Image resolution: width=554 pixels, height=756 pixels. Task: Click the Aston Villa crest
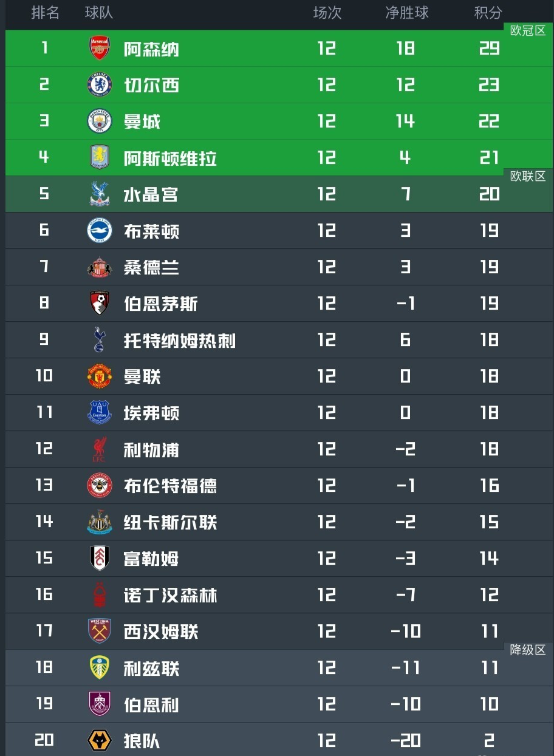pyautogui.click(x=100, y=158)
